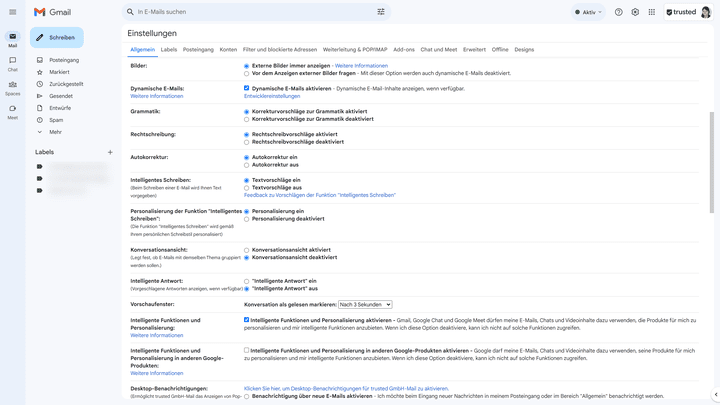The image size is (720, 405).
Task: Open Weitere Informationen link next to Bilder
Action: [x=361, y=66]
